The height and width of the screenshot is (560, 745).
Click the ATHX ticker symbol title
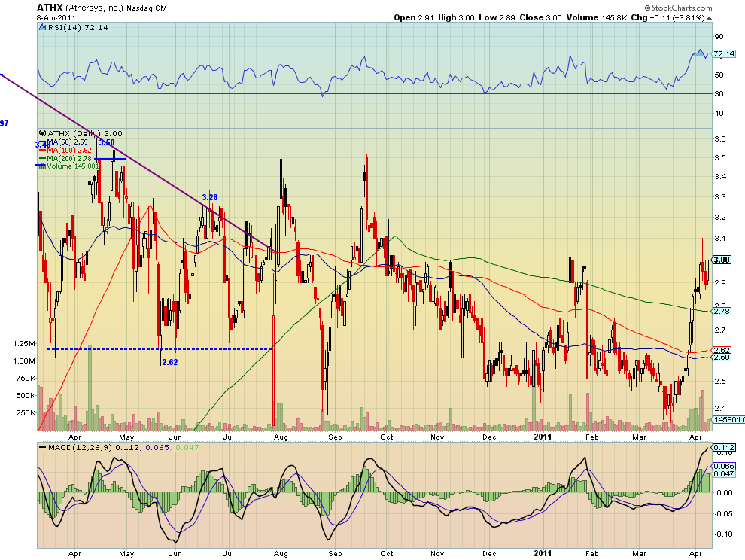[50, 8]
